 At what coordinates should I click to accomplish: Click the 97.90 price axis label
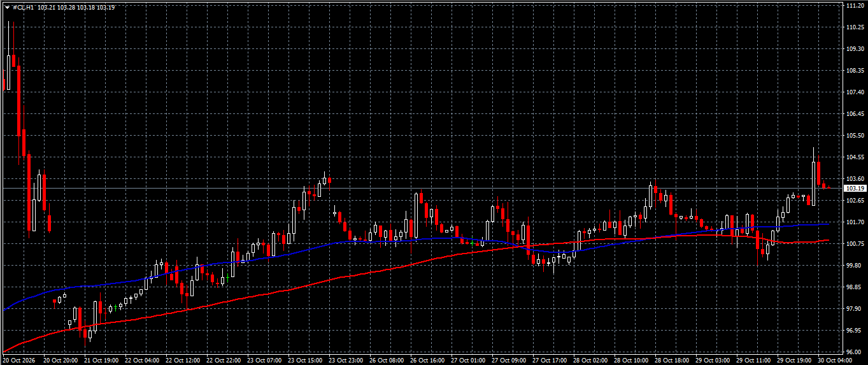coord(853,308)
